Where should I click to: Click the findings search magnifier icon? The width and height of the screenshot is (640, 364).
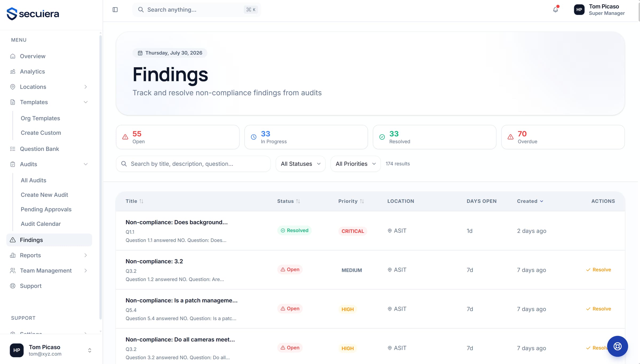(124, 164)
